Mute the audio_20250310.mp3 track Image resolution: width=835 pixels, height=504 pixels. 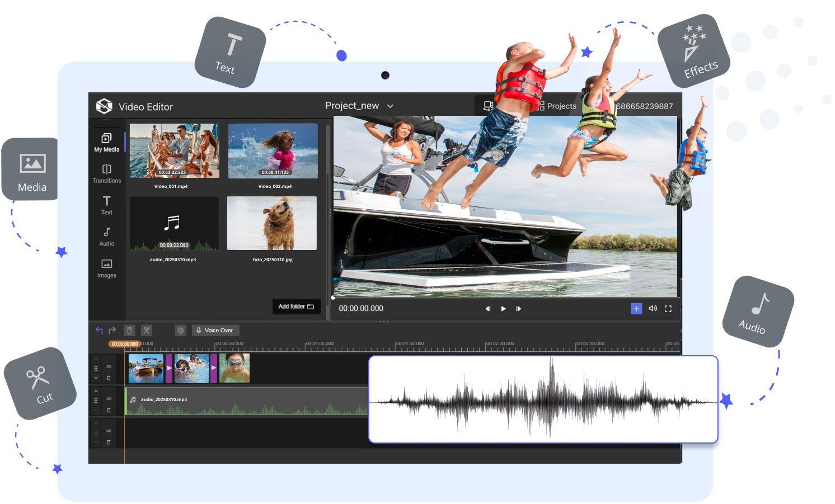click(x=109, y=399)
